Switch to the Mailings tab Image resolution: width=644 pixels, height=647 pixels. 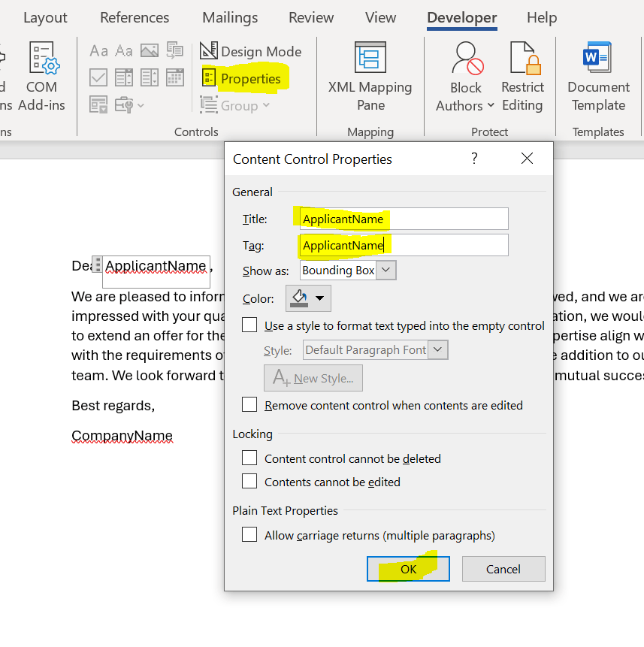pos(230,17)
